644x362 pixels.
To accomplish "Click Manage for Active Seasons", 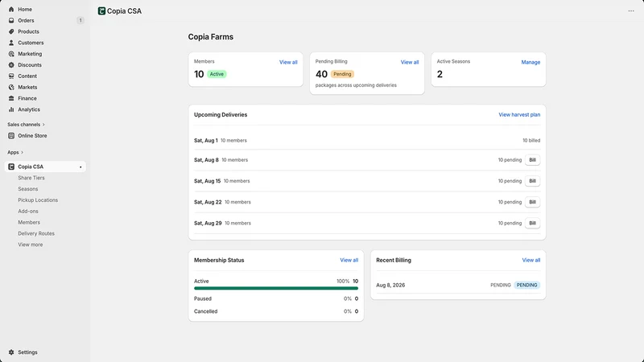I will [x=530, y=63].
